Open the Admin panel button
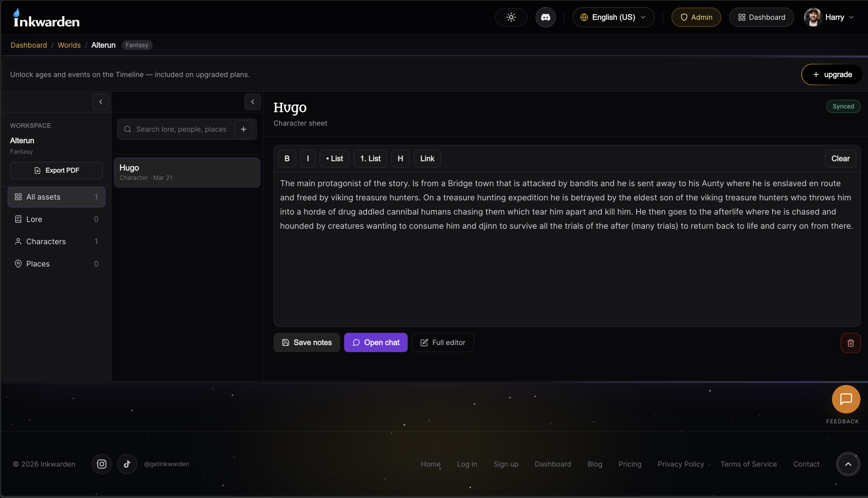Image resolution: width=868 pixels, height=498 pixels. [x=696, y=17]
